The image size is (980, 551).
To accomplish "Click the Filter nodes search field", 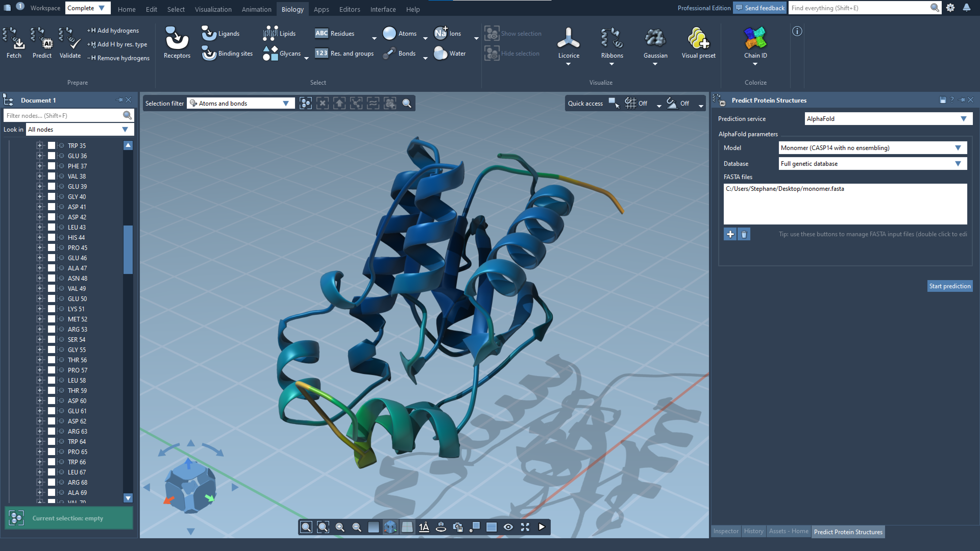I will click(63, 116).
